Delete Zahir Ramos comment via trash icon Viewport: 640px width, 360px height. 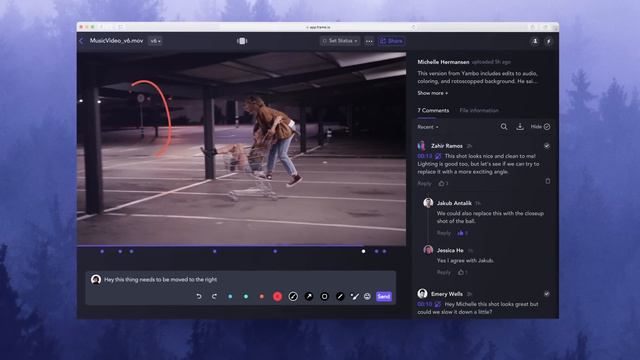point(548,181)
